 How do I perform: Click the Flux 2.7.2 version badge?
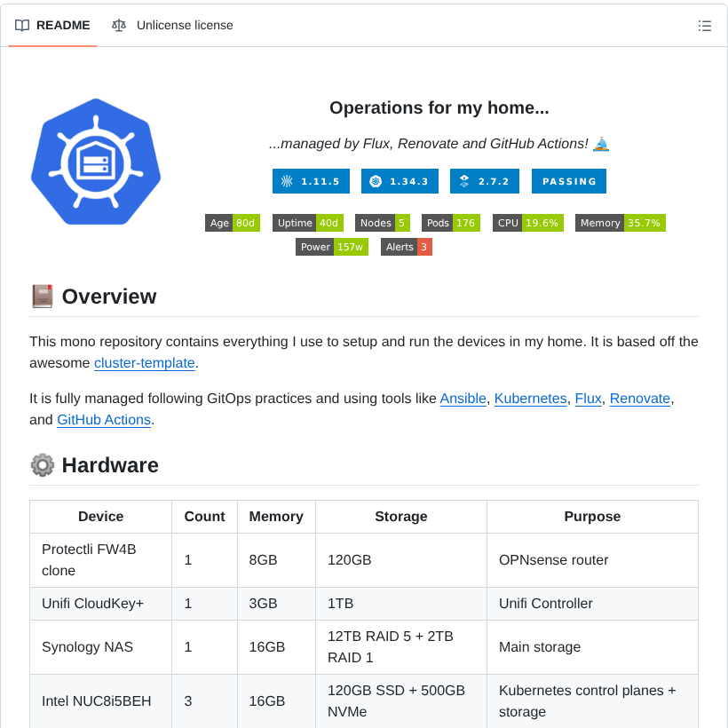point(484,181)
